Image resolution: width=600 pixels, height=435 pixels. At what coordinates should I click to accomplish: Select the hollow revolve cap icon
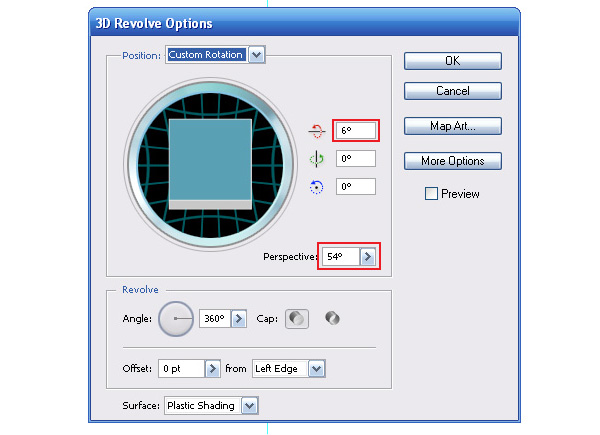point(332,318)
